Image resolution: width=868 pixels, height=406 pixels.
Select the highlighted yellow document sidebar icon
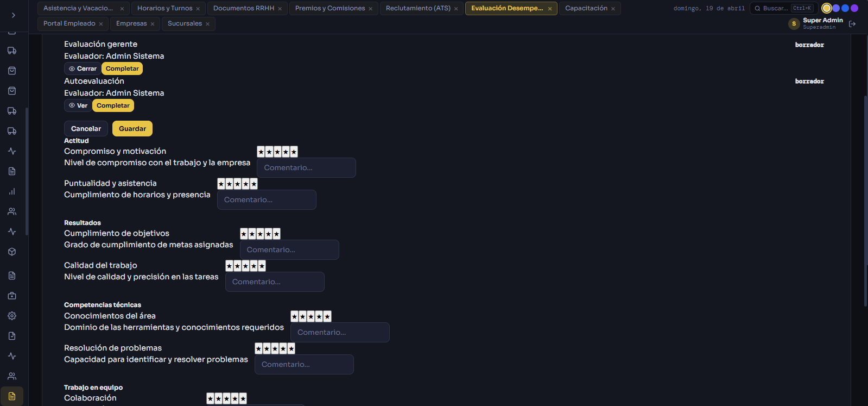pos(12,396)
